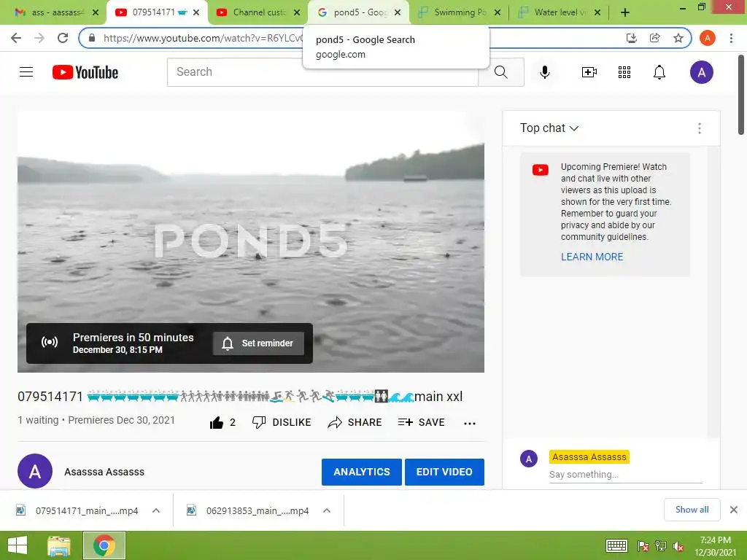Image resolution: width=747 pixels, height=560 pixels.
Task: Click the install/download icon in address bar
Action: click(x=631, y=38)
